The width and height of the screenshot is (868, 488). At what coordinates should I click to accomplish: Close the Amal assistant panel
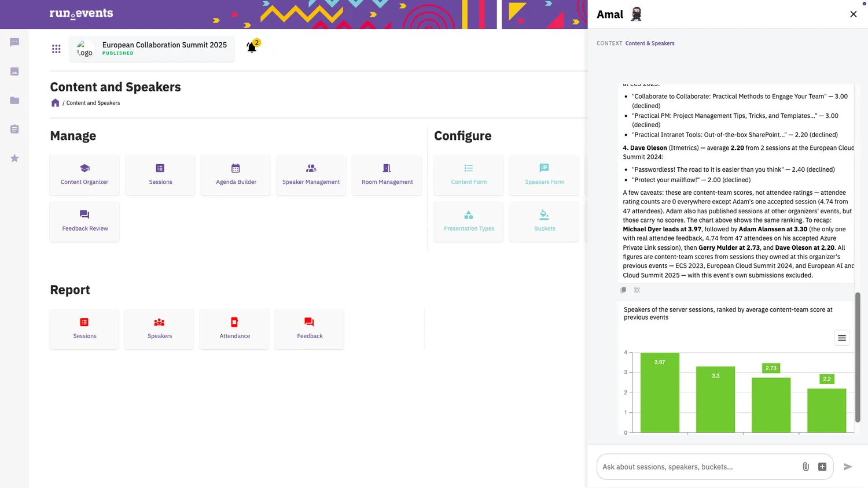tap(853, 14)
